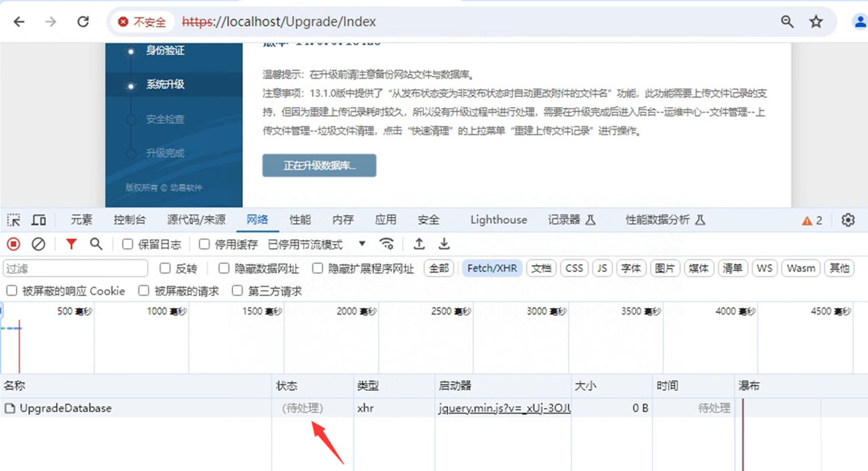The width and height of the screenshot is (868, 471).
Task: Switch to the 控制台 tab
Action: coord(130,220)
